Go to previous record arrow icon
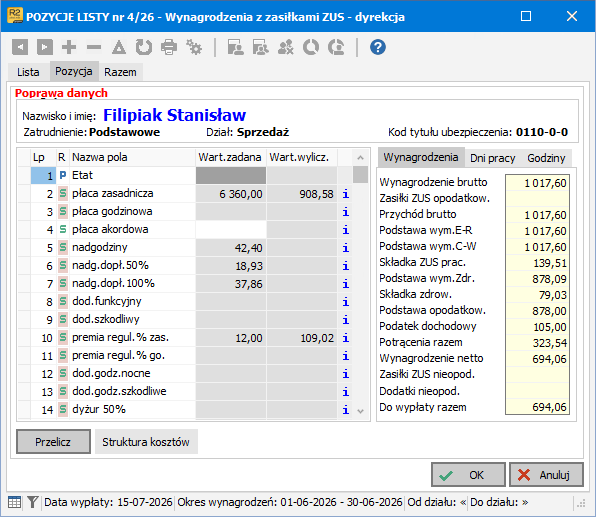 click(x=20, y=47)
